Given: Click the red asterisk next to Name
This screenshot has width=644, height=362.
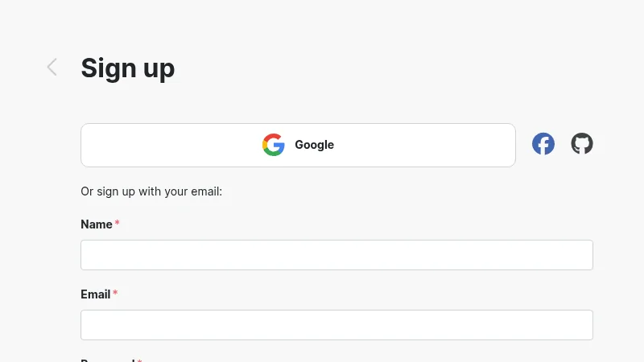Looking at the screenshot, I should pos(117,223).
